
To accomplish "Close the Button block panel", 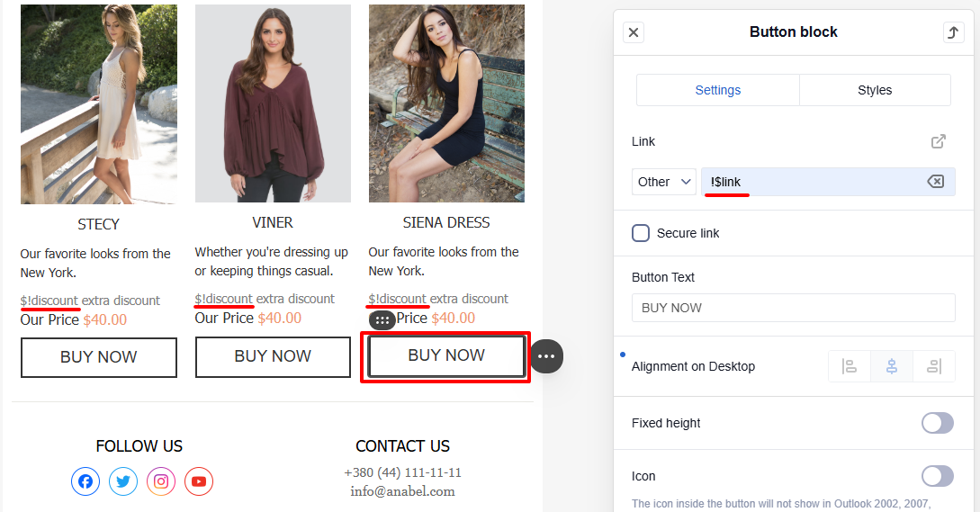I will point(634,32).
